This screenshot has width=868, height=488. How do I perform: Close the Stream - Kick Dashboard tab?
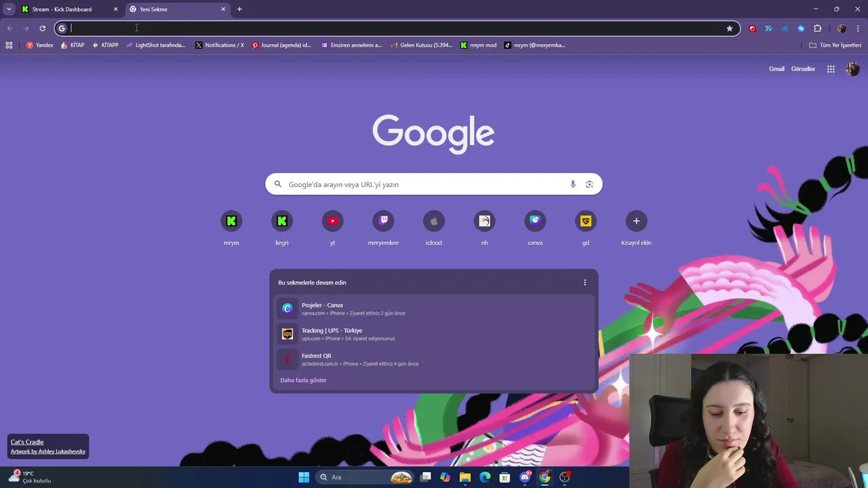coord(115,9)
